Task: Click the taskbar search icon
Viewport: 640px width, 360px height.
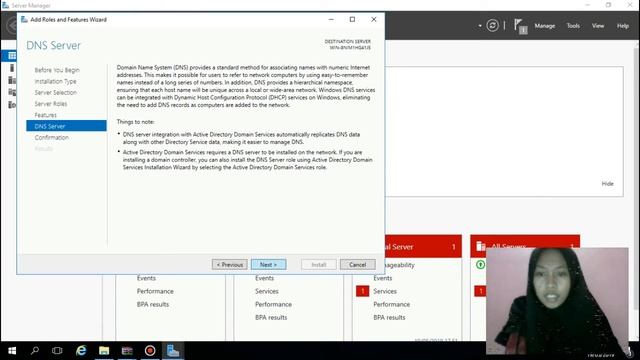Action: 35,351
